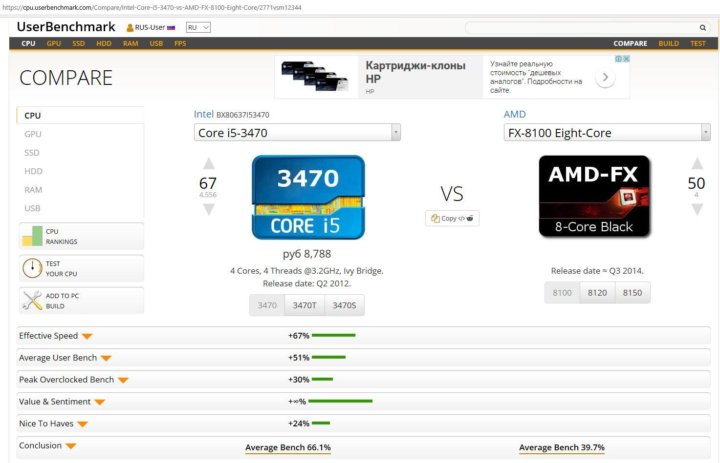Downvote the FX-8100 with down arrow

pyautogui.click(x=696, y=209)
